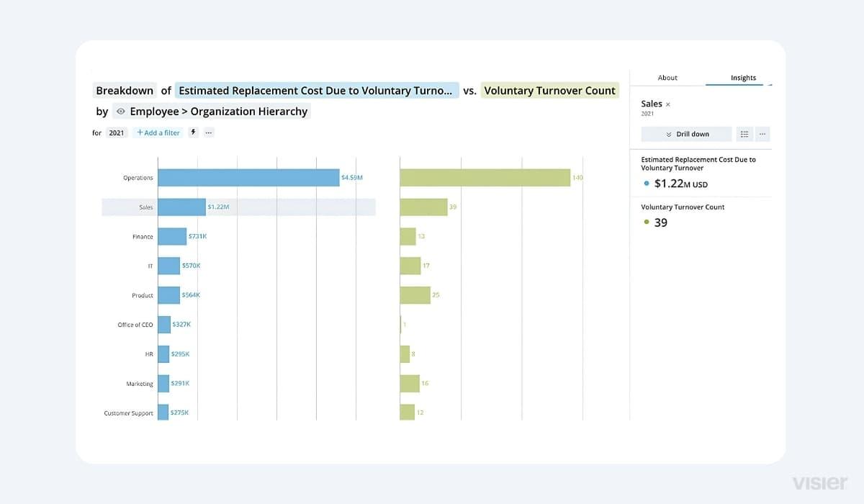Click the Office of CEO blue bar
The image size is (864, 504).
(164, 325)
